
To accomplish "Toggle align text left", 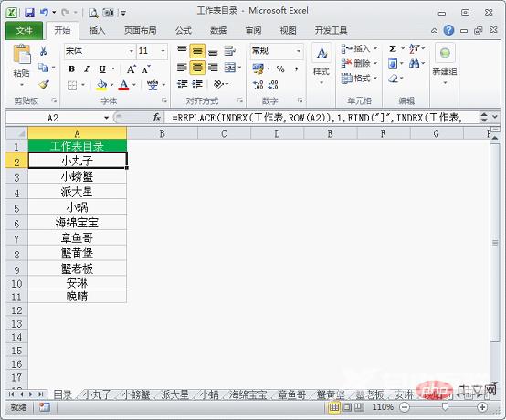I will (x=182, y=68).
